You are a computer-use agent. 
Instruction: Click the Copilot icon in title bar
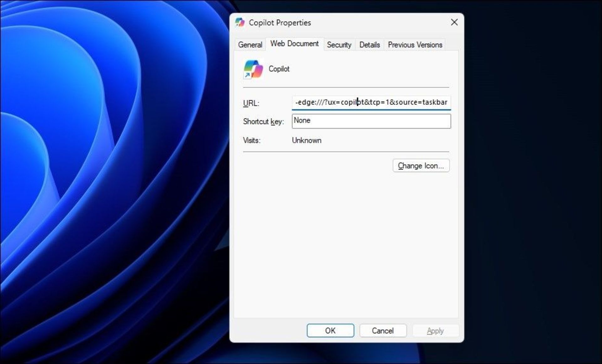click(x=240, y=22)
